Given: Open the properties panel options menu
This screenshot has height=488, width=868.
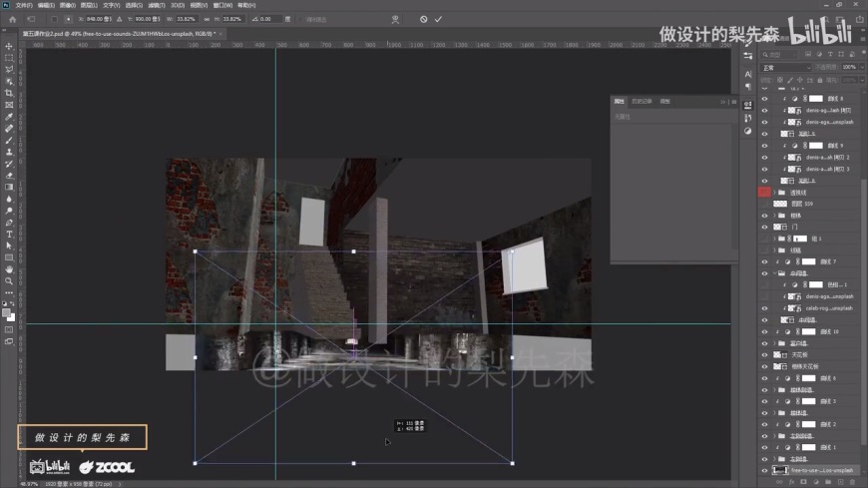Looking at the screenshot, I should pos(734,102).
